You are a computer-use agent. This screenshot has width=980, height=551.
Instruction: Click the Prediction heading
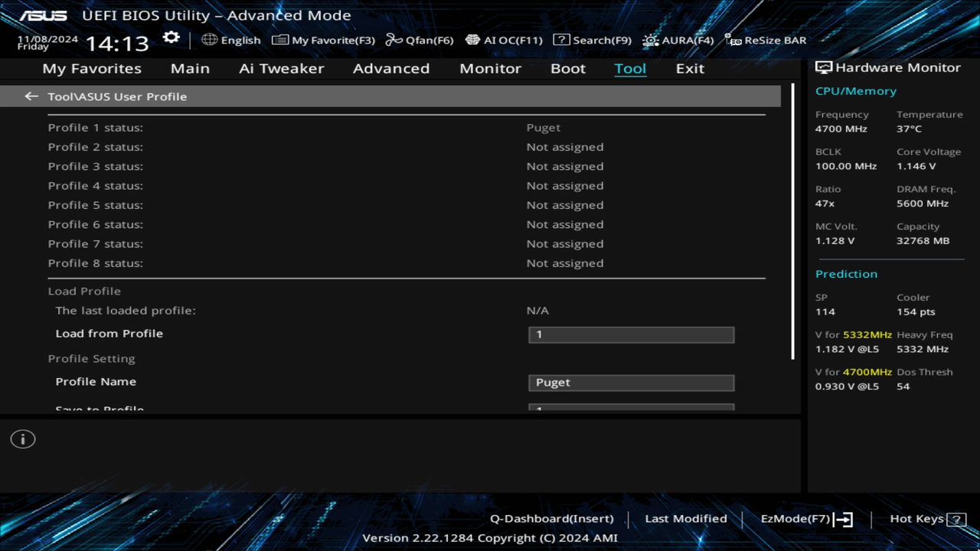click(x=846, y=274)
